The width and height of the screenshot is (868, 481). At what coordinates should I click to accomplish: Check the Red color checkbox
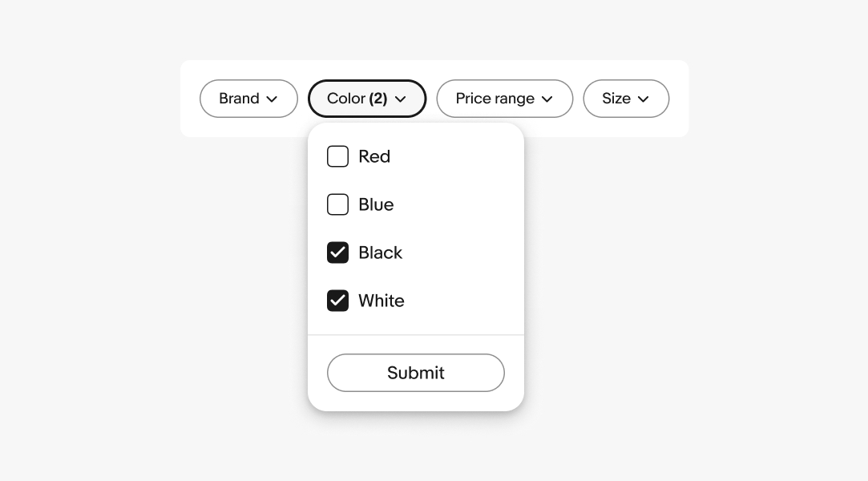point(337,156)
